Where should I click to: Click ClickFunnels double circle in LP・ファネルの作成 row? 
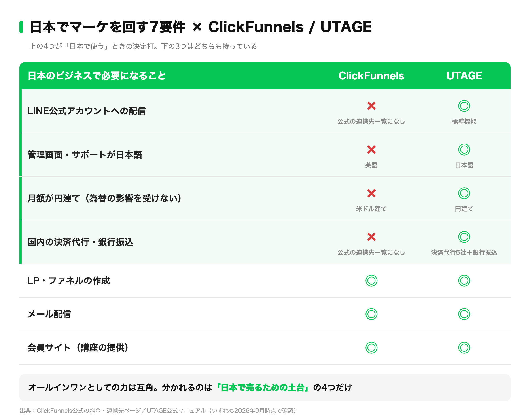pyautogui.click(x=371, y=281)
